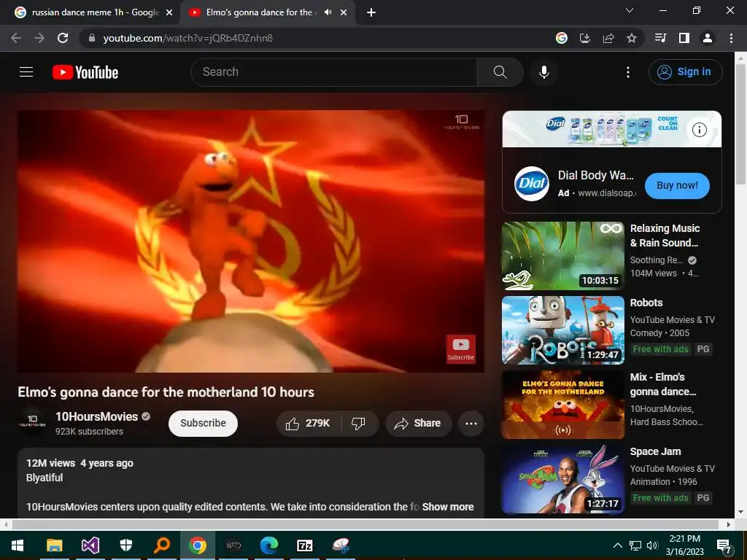Open the YouTube hamburger guide menu

click(x=26, y=72)
